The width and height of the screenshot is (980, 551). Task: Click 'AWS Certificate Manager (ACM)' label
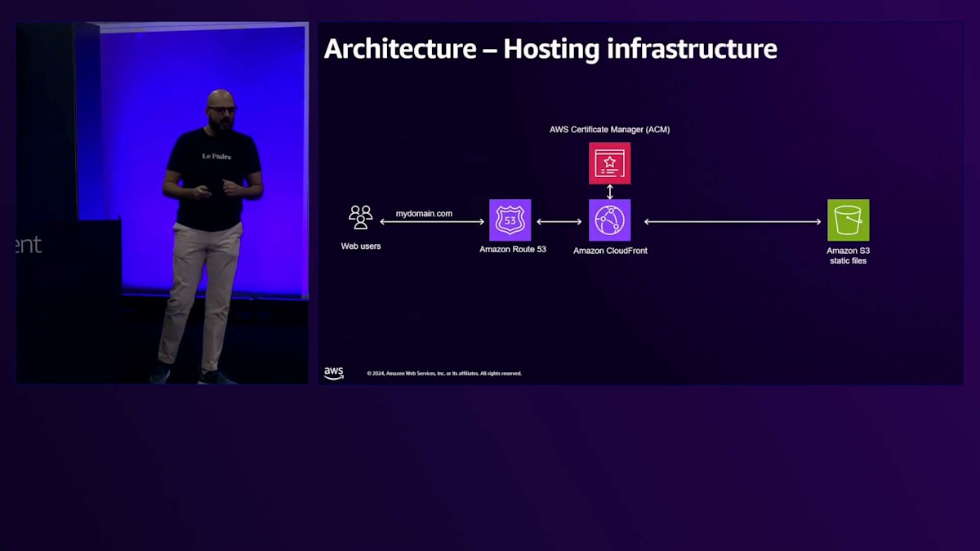tap(609, 129)
